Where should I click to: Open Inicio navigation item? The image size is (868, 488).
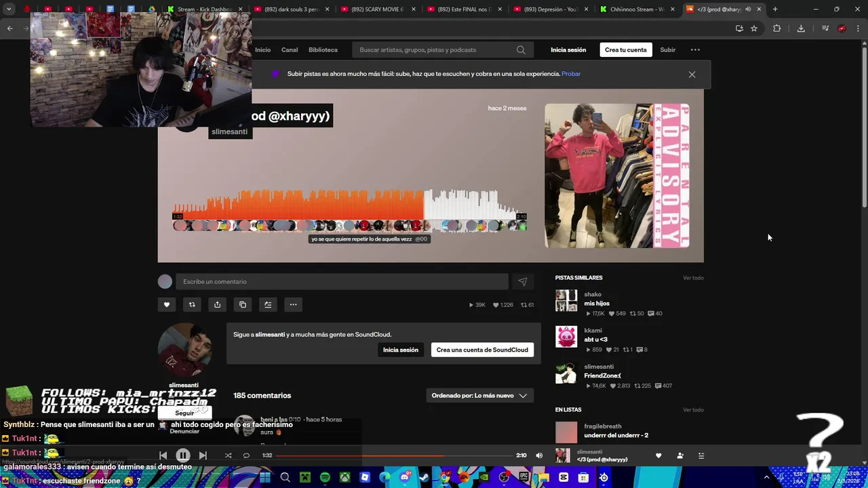pos(262,49)
